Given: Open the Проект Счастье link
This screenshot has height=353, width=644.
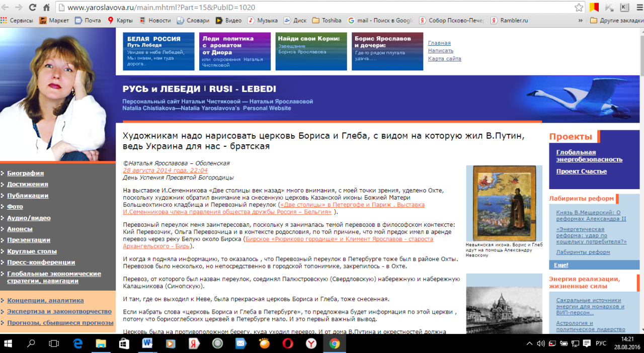Looking at the screenshot, I should (x=581, y=171).
